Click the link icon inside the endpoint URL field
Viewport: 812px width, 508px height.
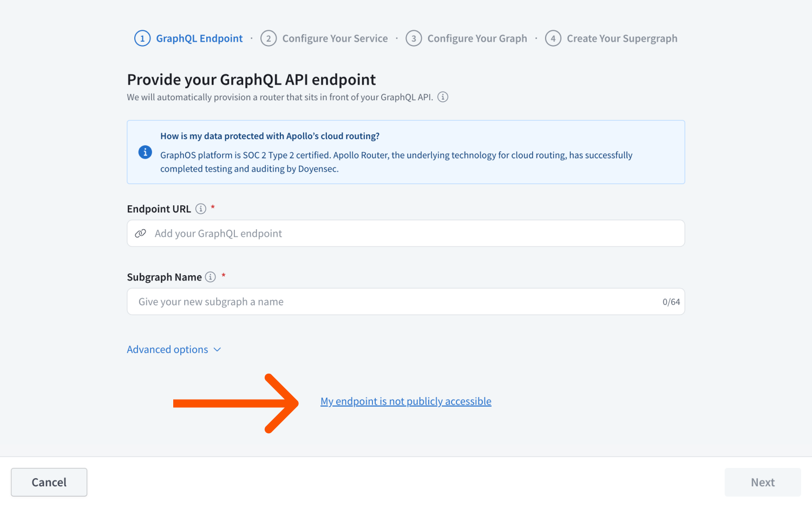pos(141,233)
